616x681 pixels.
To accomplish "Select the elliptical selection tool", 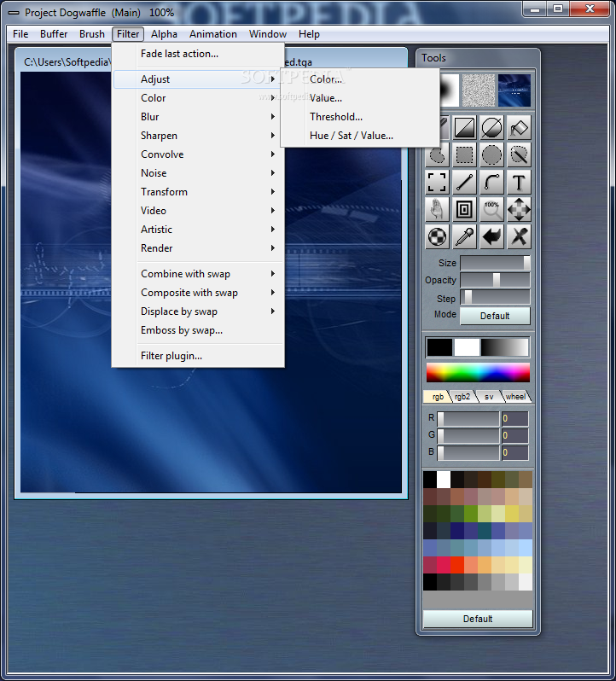I will point(491,155).
